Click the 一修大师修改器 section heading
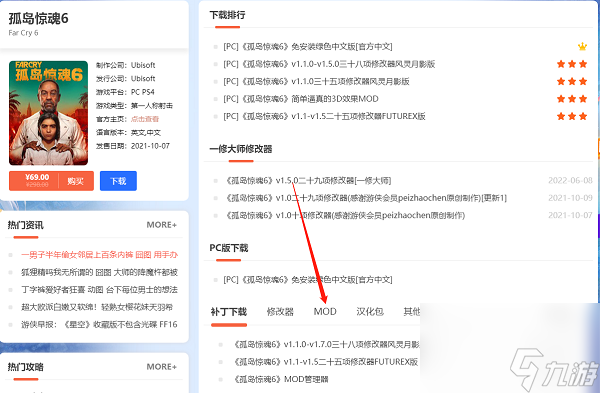This screenshot has height=393, width=600. [241, 149]
